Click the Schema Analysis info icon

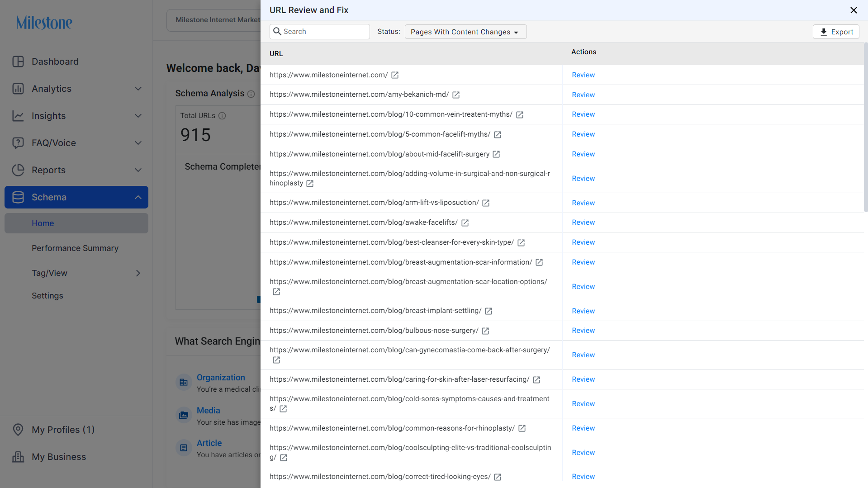coord(251,94)
